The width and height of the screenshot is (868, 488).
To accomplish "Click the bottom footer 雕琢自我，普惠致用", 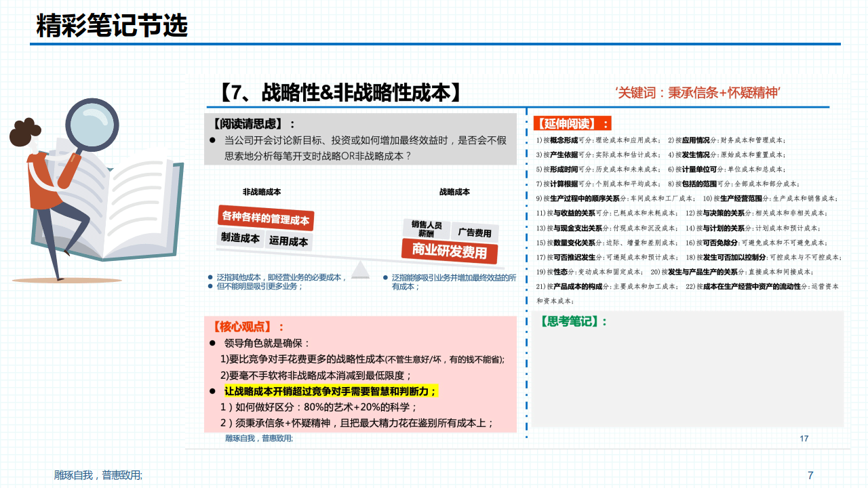I will [98, 475].
